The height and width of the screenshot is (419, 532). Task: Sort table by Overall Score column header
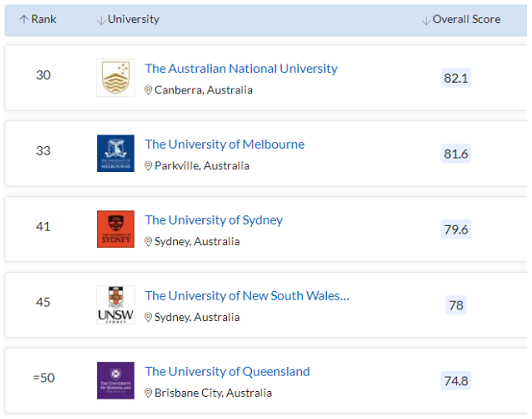(461, 19)
